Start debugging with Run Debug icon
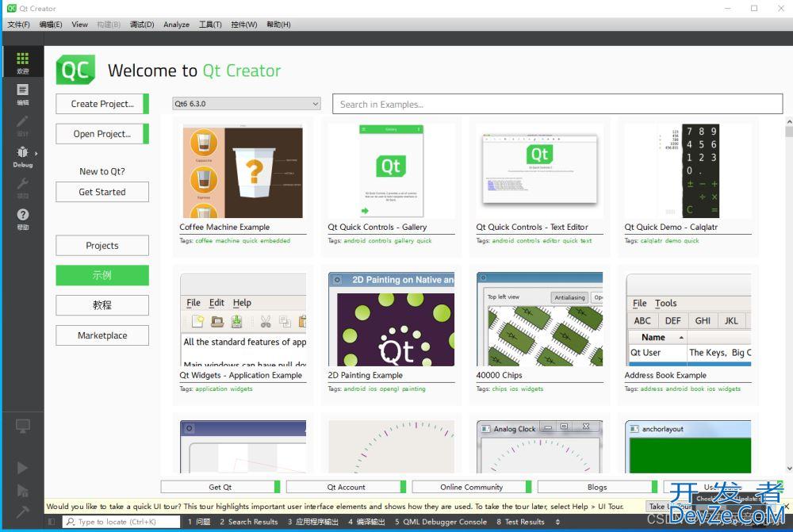 point(23,490)
